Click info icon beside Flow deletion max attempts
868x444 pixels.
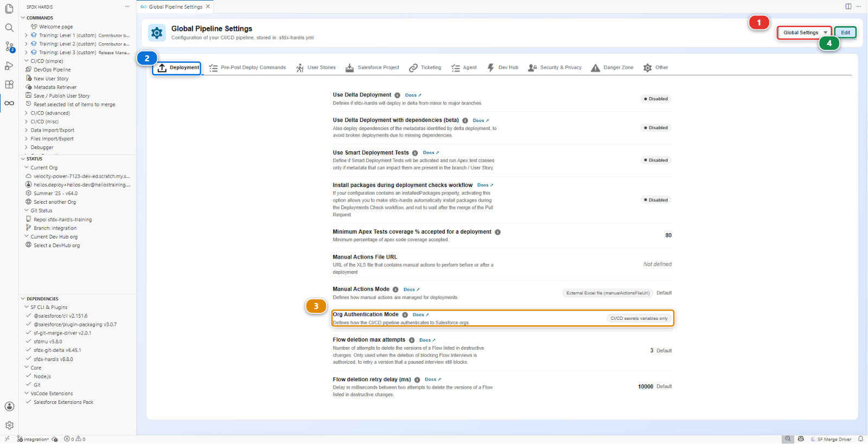(x=412, y=340)
